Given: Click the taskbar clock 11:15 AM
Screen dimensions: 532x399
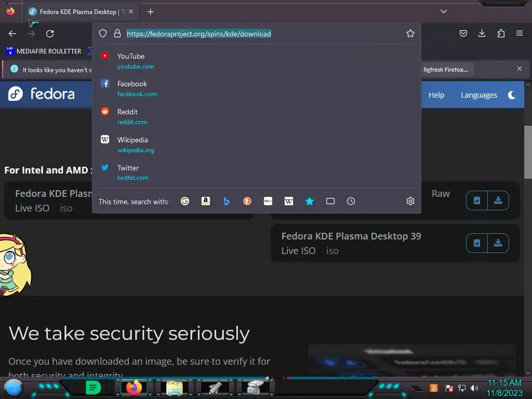Looking at the screenshot, I should pos(504,383).
